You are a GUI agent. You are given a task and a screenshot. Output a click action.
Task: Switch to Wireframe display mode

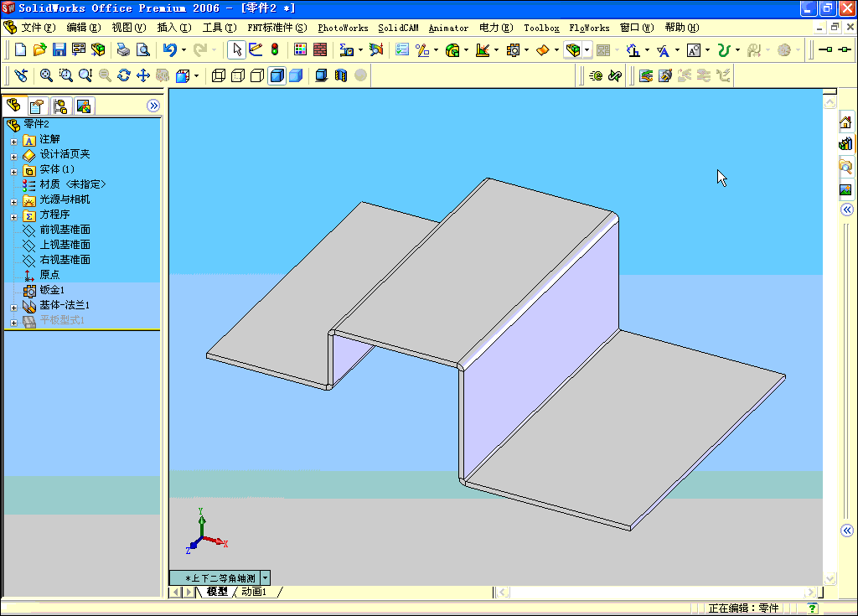(x=219, y=75)
